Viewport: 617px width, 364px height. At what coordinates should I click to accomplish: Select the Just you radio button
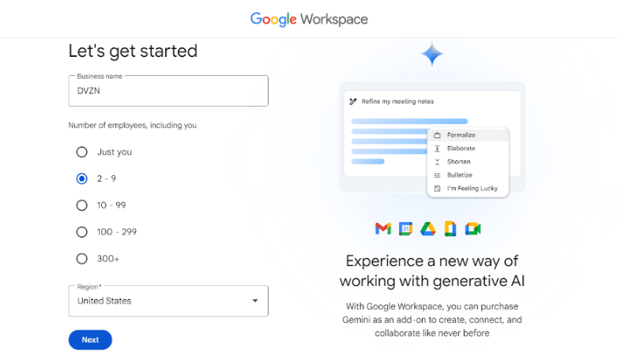click(82, 152)
